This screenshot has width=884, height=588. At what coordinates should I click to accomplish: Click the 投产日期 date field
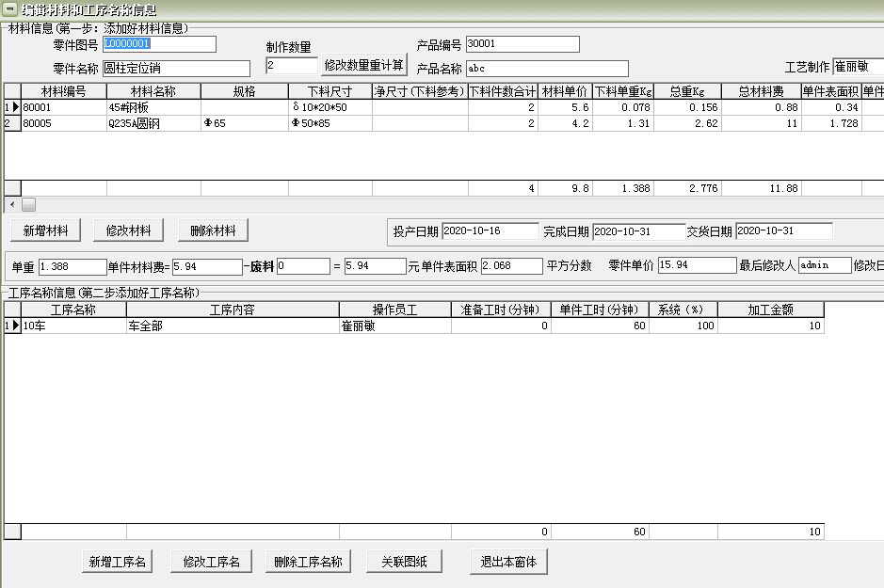[x=489, y=231]
